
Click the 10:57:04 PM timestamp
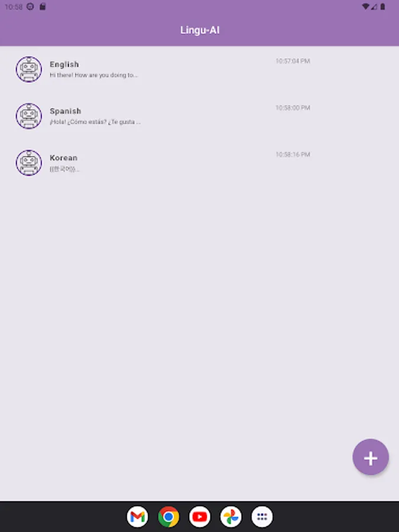(x=293, y=61)
